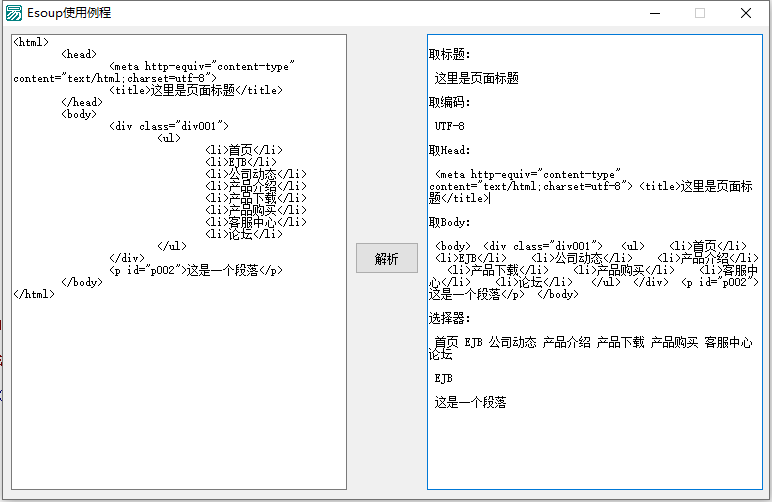The image size is (772, 502).
Task: Click the 取Head: label in results
Action: point(450,150)
